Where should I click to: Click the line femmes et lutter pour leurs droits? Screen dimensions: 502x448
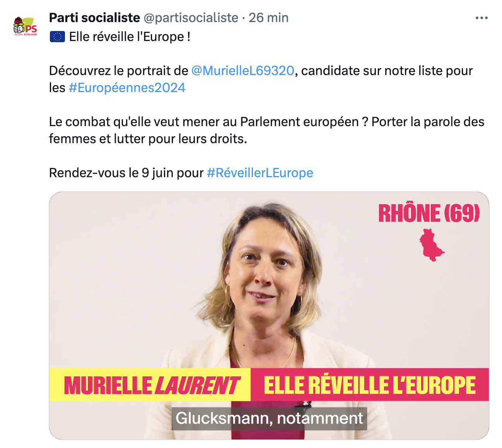coord(148,139)
